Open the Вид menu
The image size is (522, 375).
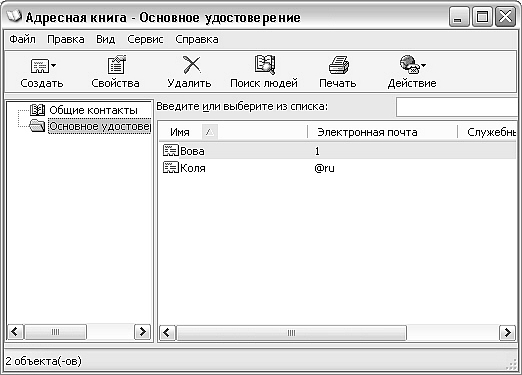tap(105, 39)
